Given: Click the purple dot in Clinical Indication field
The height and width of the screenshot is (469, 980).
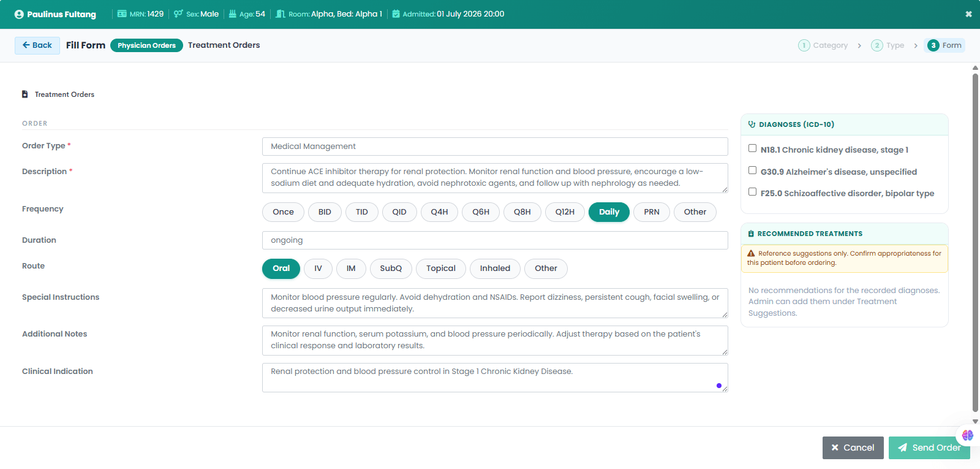Looking at the screenshot, I should tap(718, 386).
